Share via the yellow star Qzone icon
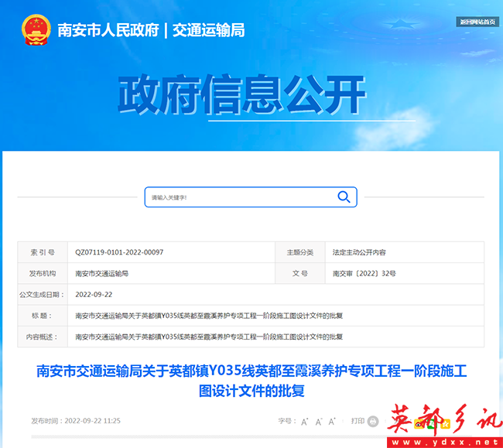The image size is (503, 448). 445,424
